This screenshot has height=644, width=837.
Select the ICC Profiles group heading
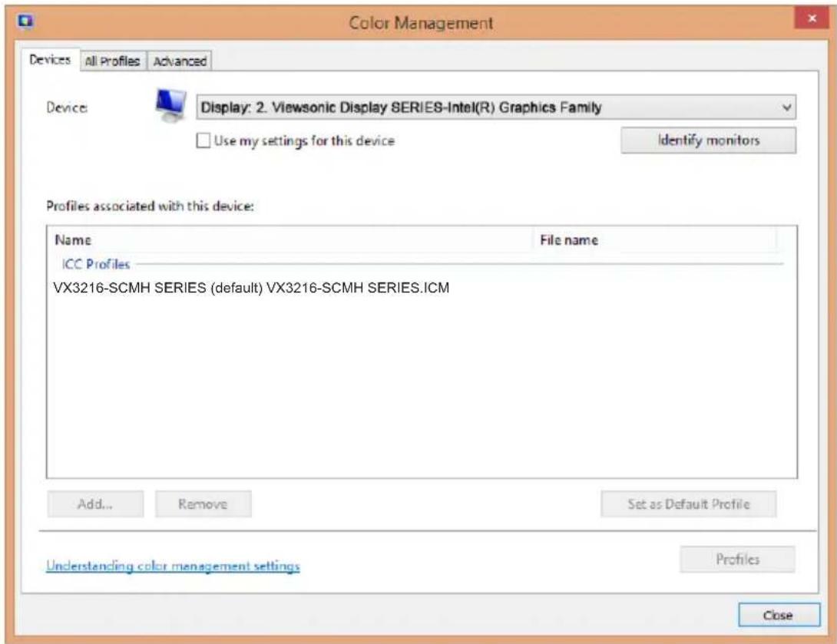[96, 264]
